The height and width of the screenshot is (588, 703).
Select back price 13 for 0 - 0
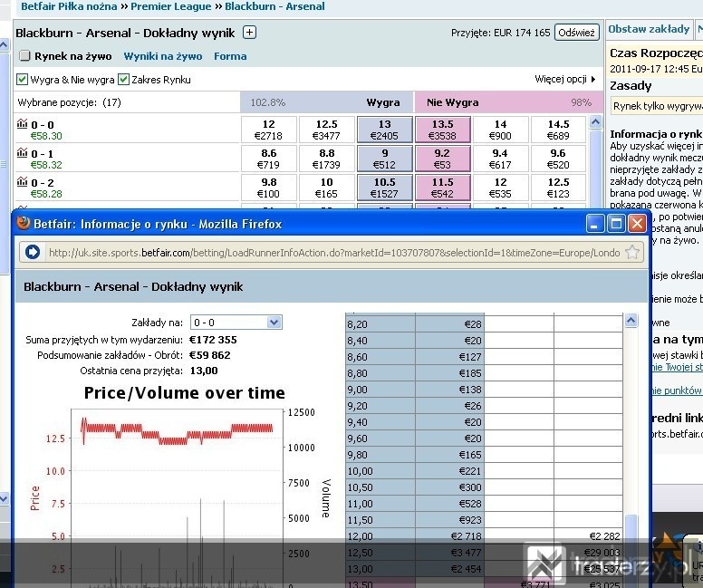tap(385, 130)
